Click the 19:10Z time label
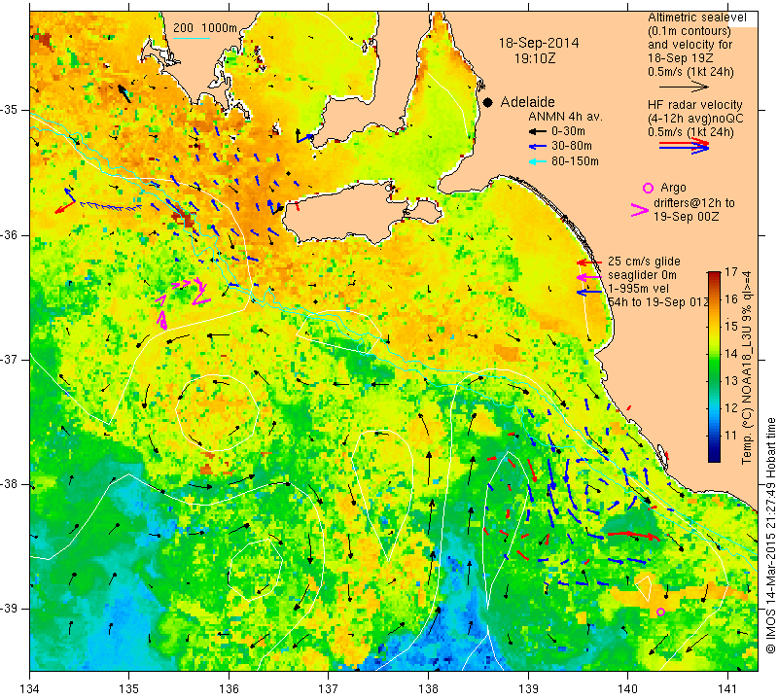Screen dimensions: 778x700 click(535, 58)
